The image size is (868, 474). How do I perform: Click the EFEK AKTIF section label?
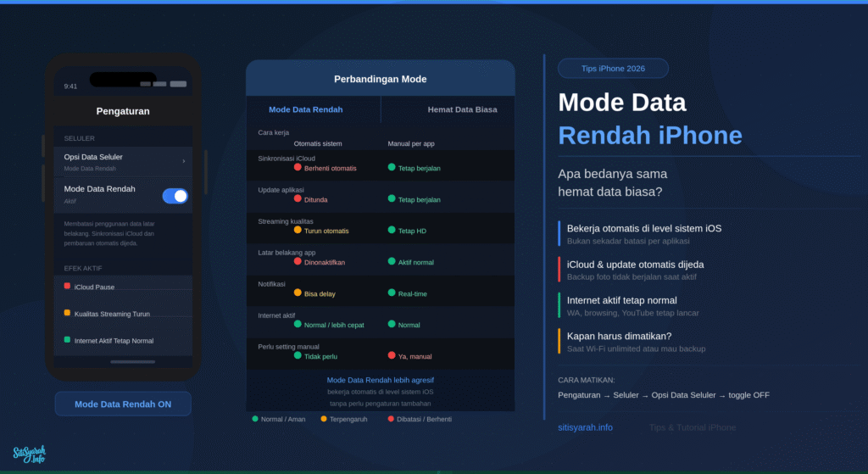click(x=83, y=269)
